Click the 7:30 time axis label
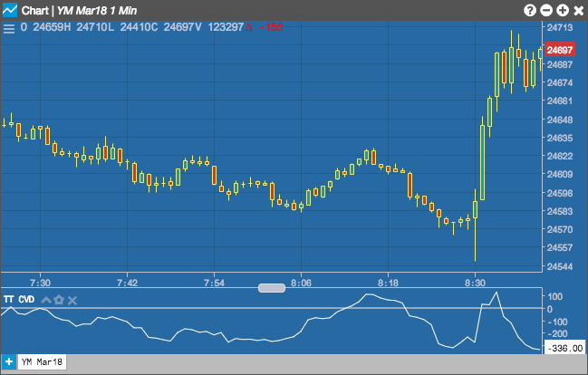The height and width of the screenshot is (375, 588). pyautogui.click(x=40, y=283)
